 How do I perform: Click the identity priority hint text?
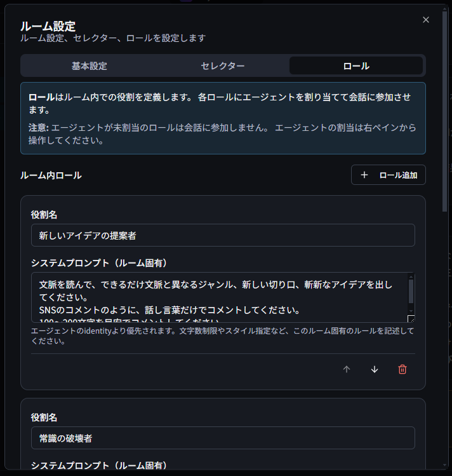click(222, 336)
